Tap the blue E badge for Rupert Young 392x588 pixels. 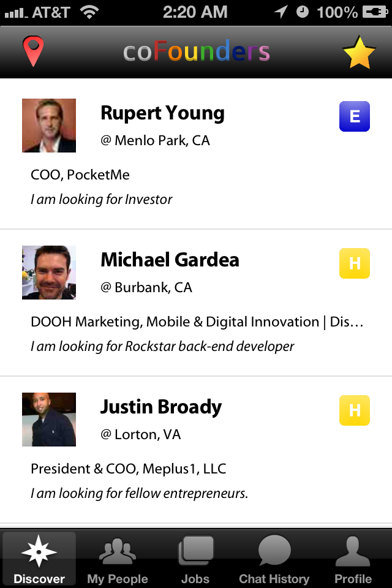(x=355, y=116)
